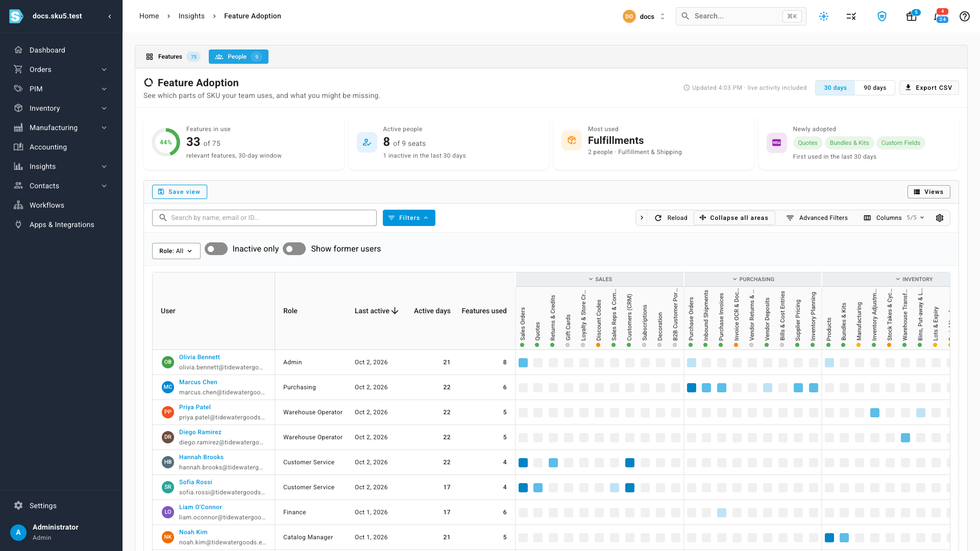Open Accounting in the sidebar
980x551 pixels.
(x=61, y=147)
